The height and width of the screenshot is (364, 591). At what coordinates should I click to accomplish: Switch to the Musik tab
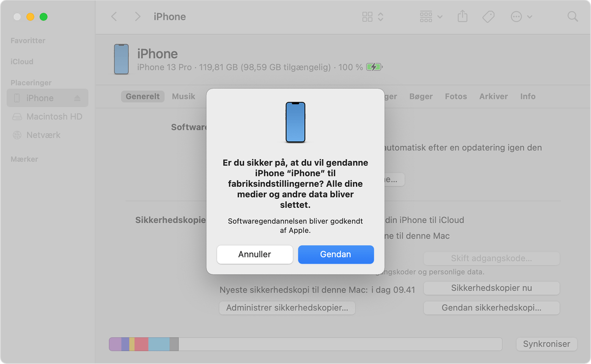(183, 96)
